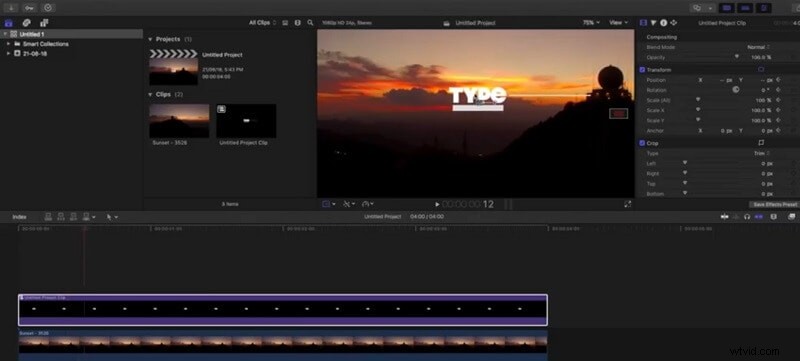Click the append clip timeline icon

pyautogui.click(x=74, y=217)
